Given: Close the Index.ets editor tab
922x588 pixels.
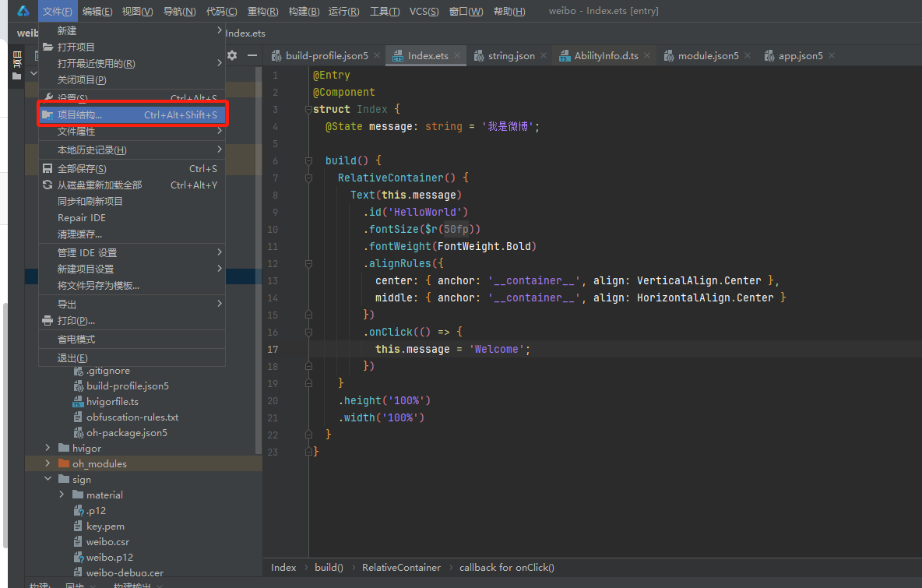Looking at the screenshot, I should coord(457,55).
